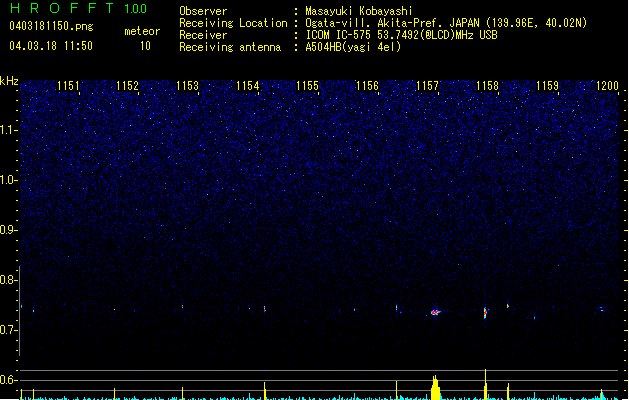This screenshot has height=400, width=629.
Task: Click antenna value A504HB(yagi 4el)
Action: pos(353,47)
